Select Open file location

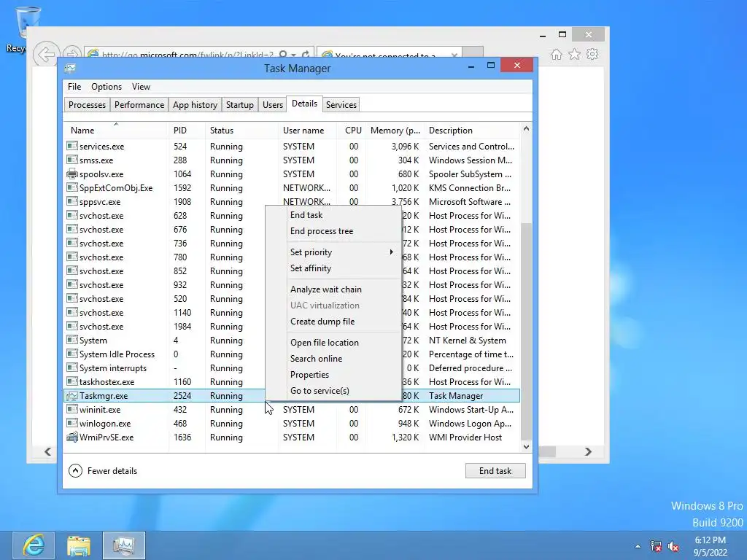(333, 343)
